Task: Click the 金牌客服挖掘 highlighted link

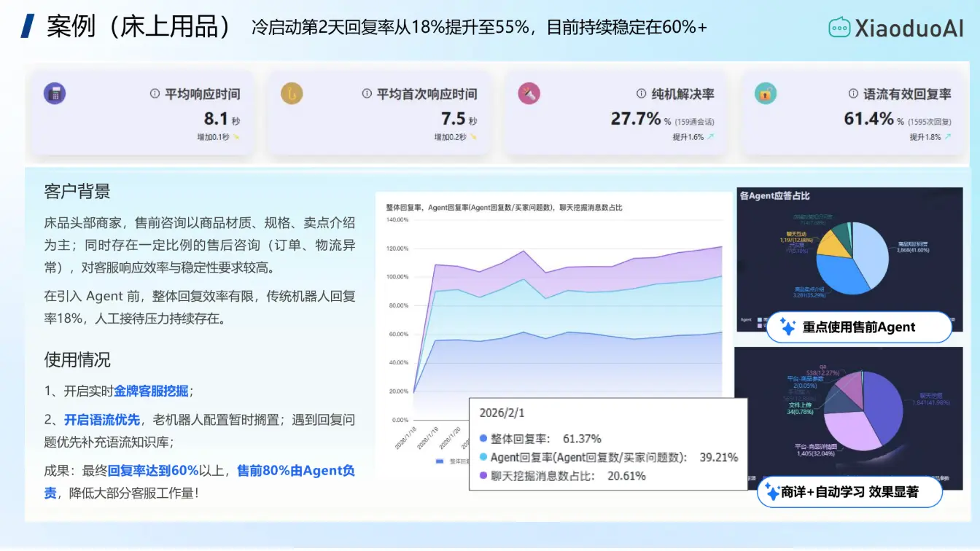Action: (x=151, y=391)
